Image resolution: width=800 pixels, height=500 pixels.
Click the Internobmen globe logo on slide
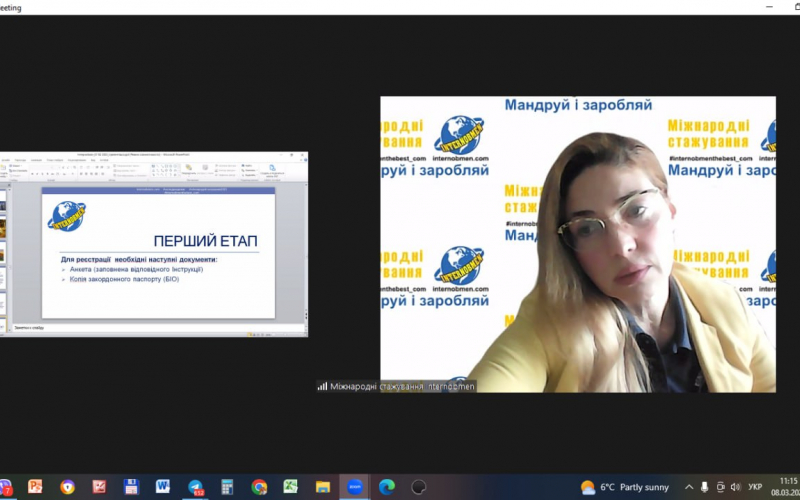tap(67, 216)
